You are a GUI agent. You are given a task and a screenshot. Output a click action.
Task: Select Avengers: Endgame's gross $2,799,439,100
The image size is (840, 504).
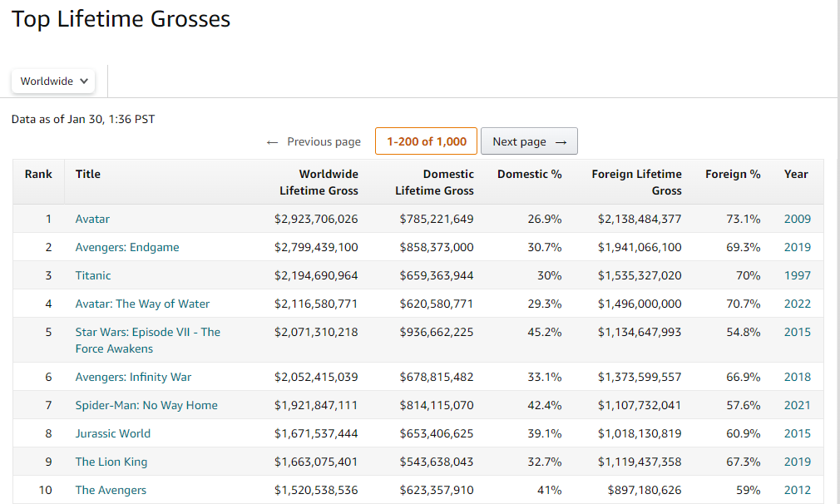click(x=316, y=248)
